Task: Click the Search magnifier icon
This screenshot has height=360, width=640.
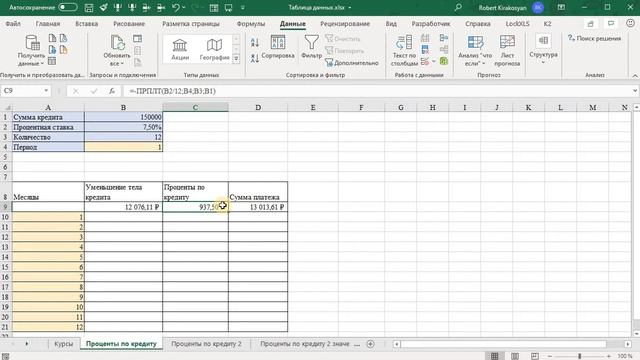Action: pyautogui.click(x=458, y=7)
